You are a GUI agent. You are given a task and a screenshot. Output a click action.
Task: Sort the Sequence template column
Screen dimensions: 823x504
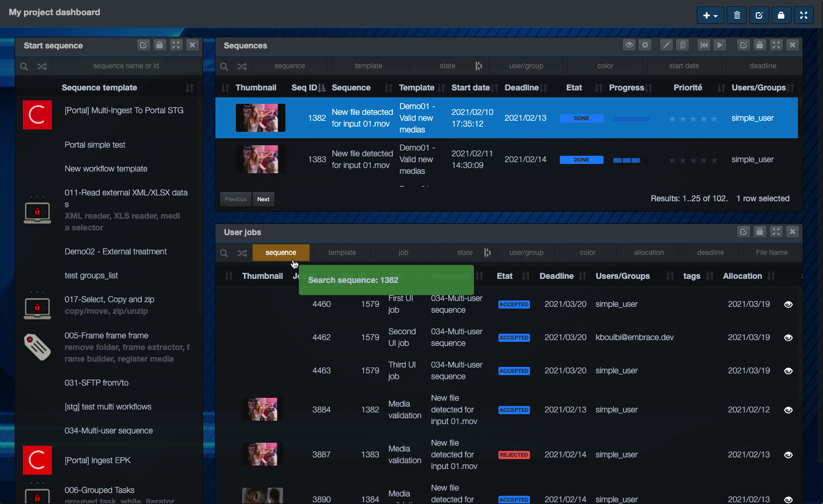point(190,88)
